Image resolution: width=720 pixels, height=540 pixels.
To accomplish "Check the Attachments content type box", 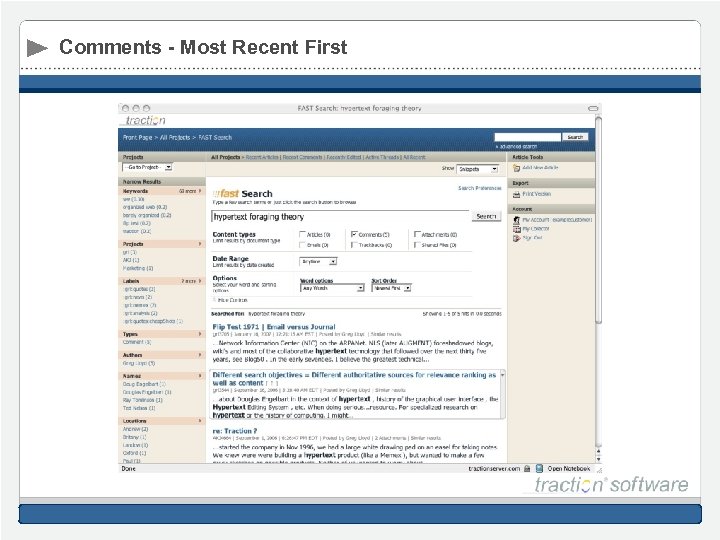I will point(417,234).
